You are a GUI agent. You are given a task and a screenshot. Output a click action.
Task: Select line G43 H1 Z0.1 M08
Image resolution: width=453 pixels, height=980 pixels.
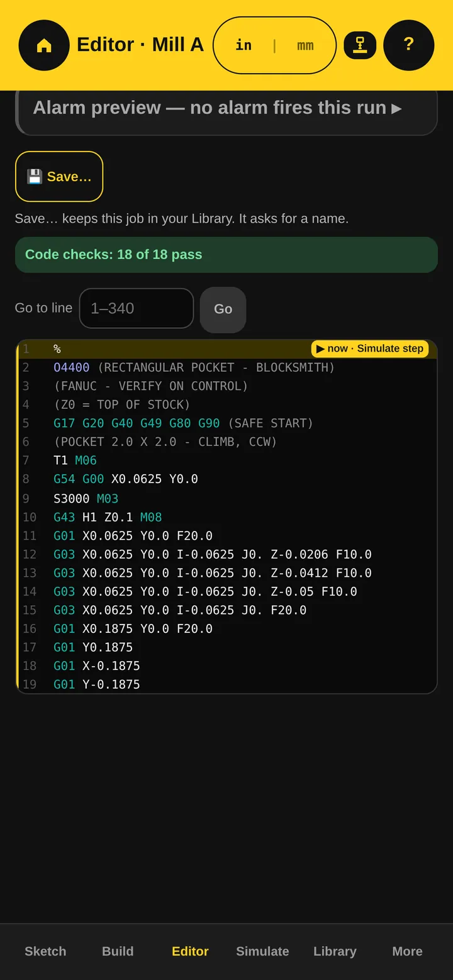click(226, 517)
